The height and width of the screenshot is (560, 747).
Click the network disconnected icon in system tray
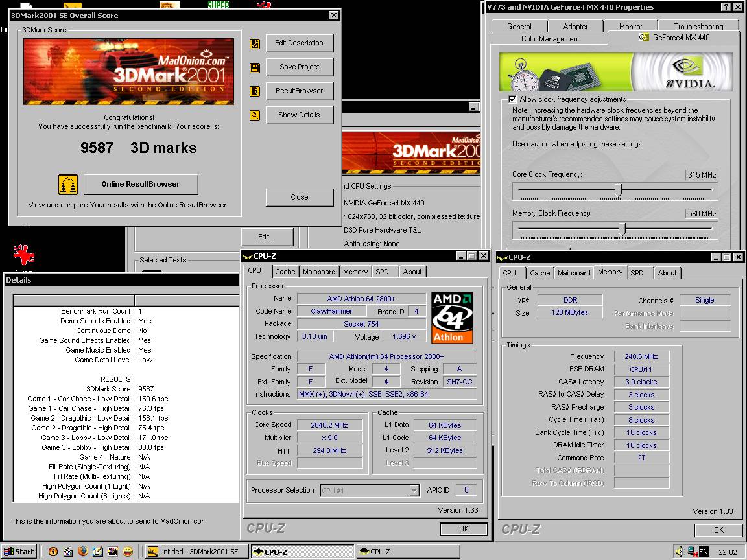tap(691, 552)
